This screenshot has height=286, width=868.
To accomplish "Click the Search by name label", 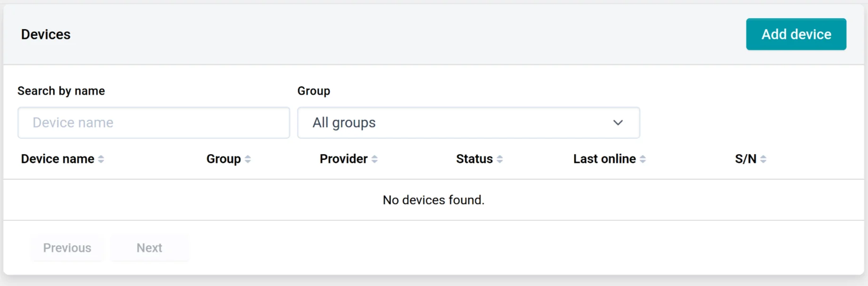I will [61, 91].
